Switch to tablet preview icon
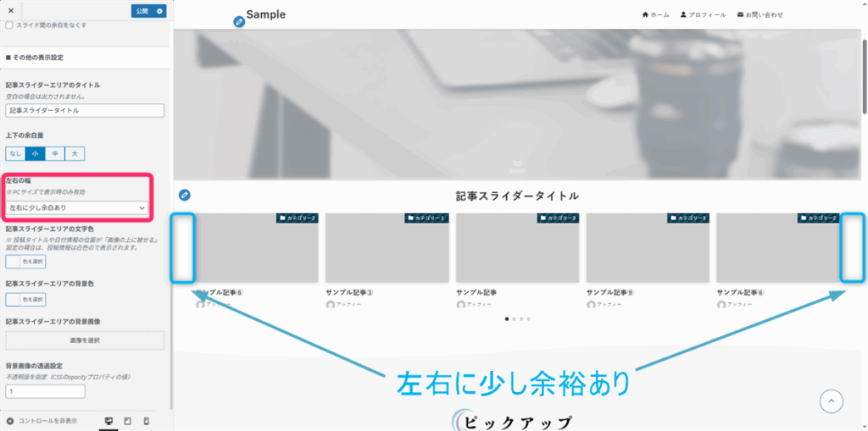This screenshot has width=868, height=431. pyautogui.click(x=128, y=421)
